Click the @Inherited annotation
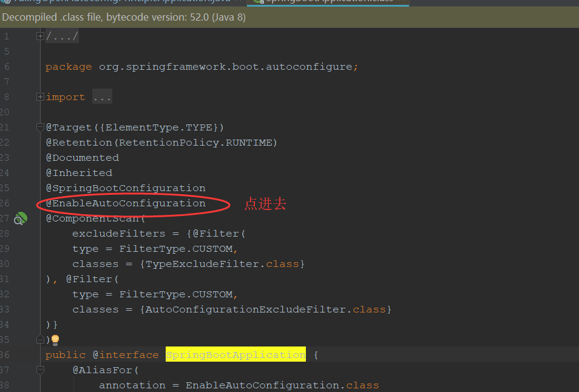 (x=79, y=173)
